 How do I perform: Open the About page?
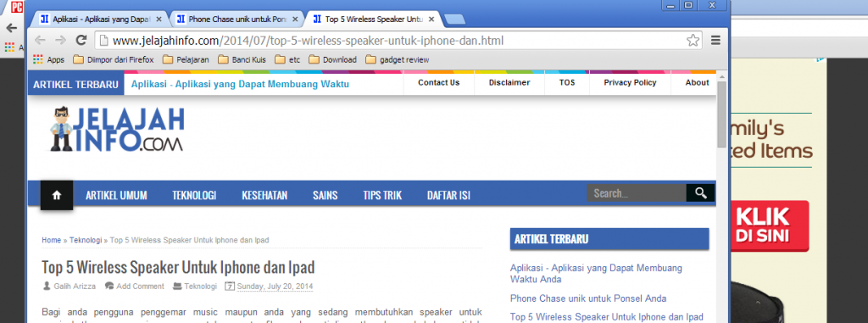(697, 82)
